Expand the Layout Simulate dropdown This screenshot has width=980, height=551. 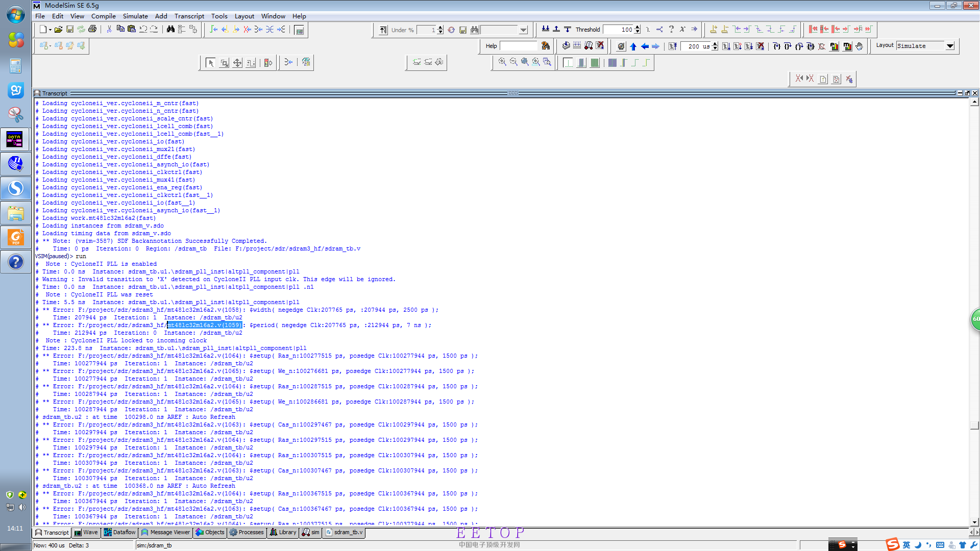click(x=950, y=46)
